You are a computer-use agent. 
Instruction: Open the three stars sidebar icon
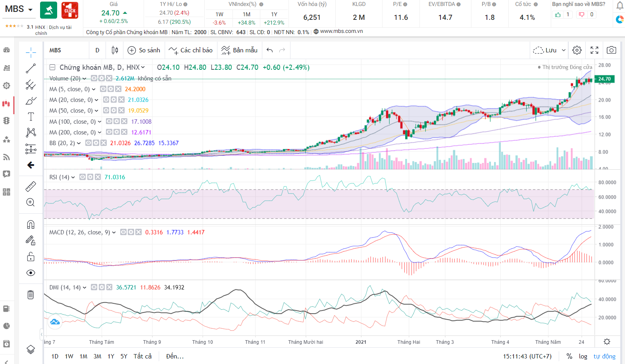6,139
